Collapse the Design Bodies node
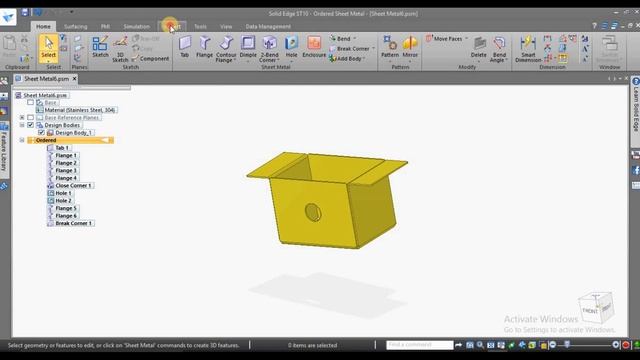 tap(22, 125)
